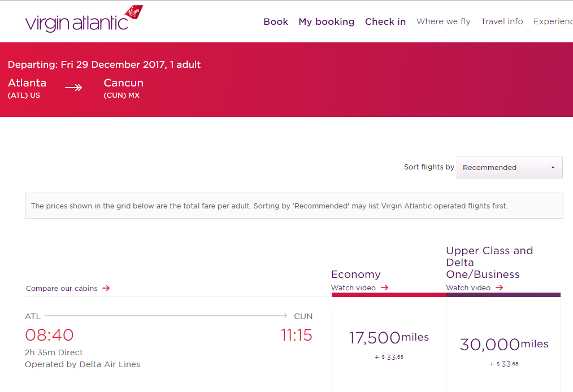The width and height of the screenshot is (573, 392).
Task: Click the Departing Fri 29 December 2017 text
Action: click(x=104, y=64)
